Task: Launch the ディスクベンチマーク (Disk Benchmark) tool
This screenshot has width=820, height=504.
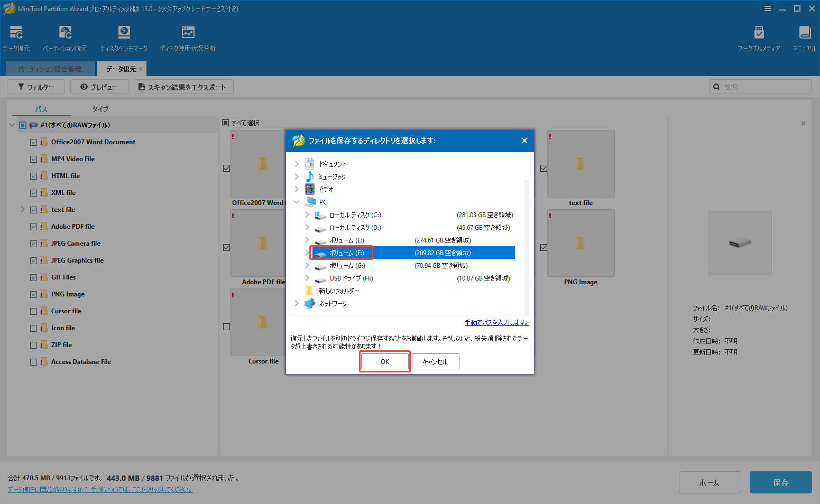Action: click(123, 37)
